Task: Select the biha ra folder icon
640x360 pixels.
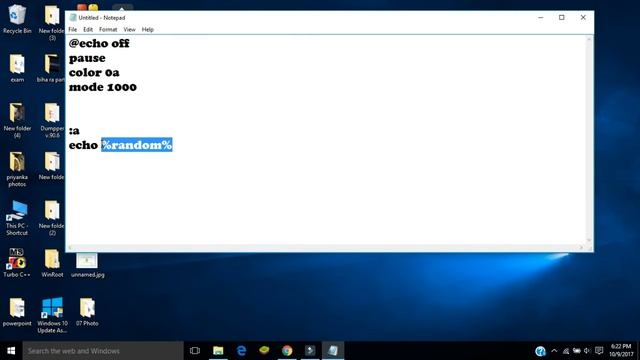Action: [x=51, y=68]
